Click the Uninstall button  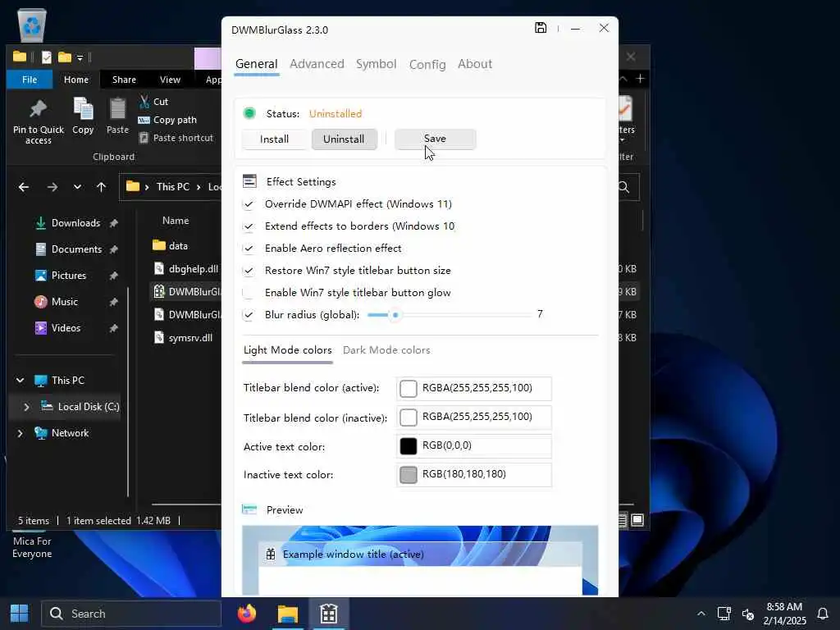coord(344,139)
